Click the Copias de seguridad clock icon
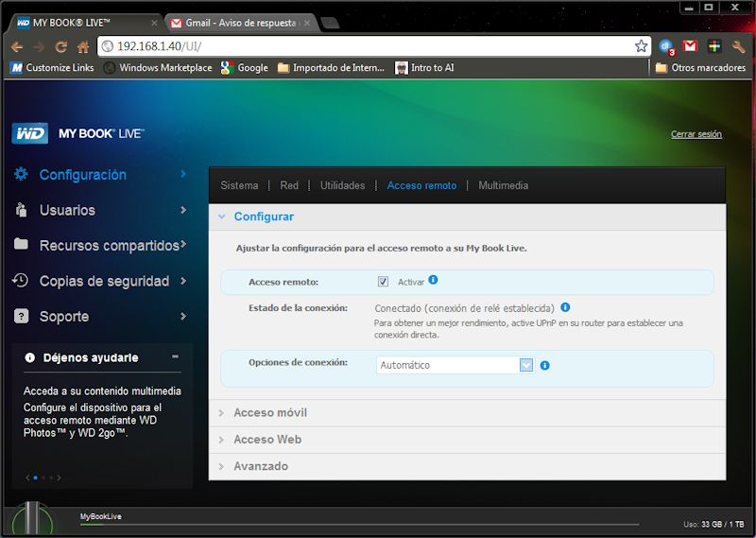The height and width of the screenshot is (538, 756). 21,280
